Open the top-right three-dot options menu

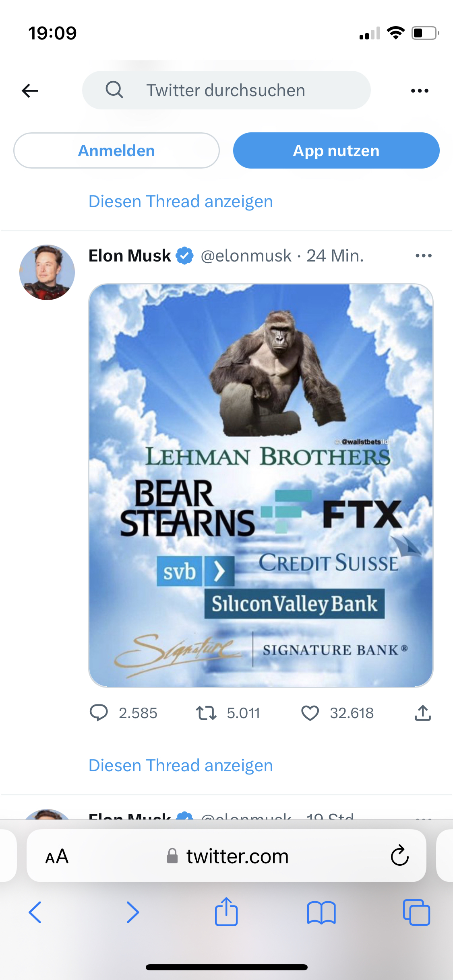coord(420,91)
